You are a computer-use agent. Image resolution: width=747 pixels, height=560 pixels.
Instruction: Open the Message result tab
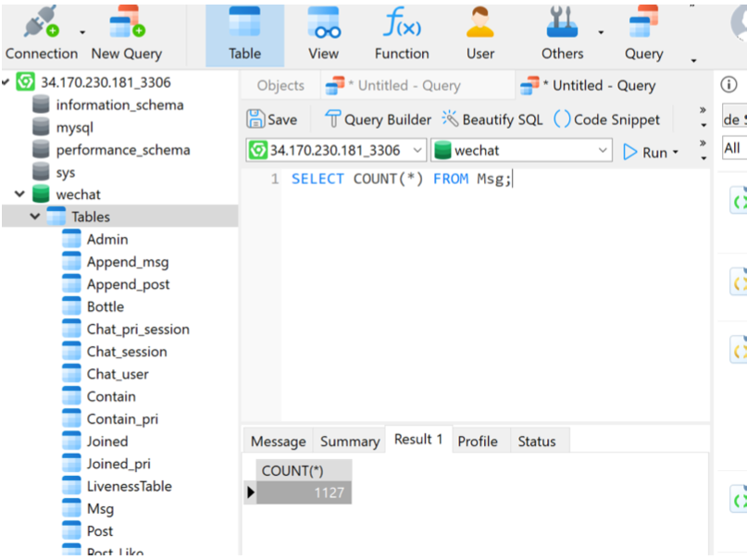click(278, 442)
